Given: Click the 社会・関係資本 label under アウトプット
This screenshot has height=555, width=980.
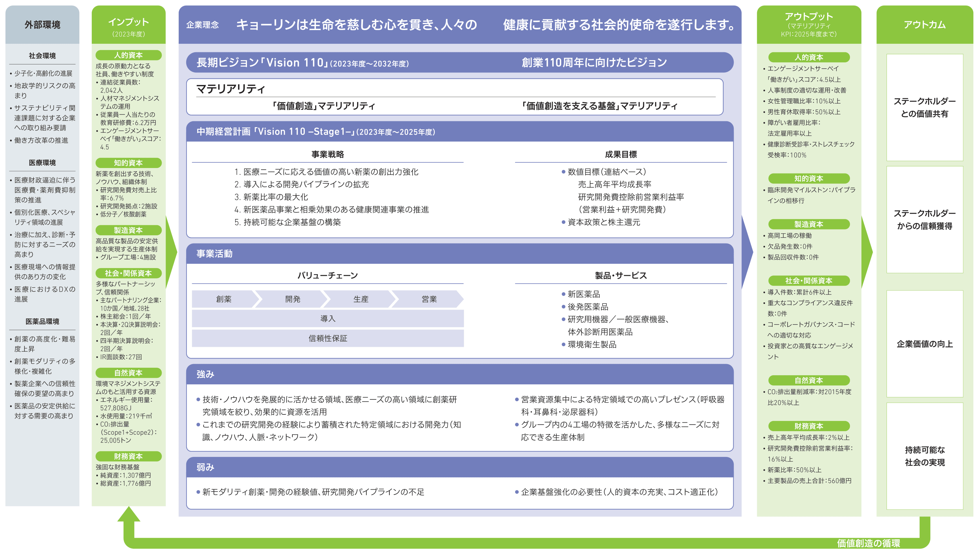Looking at the screenshot, I should tap(808, 280).
